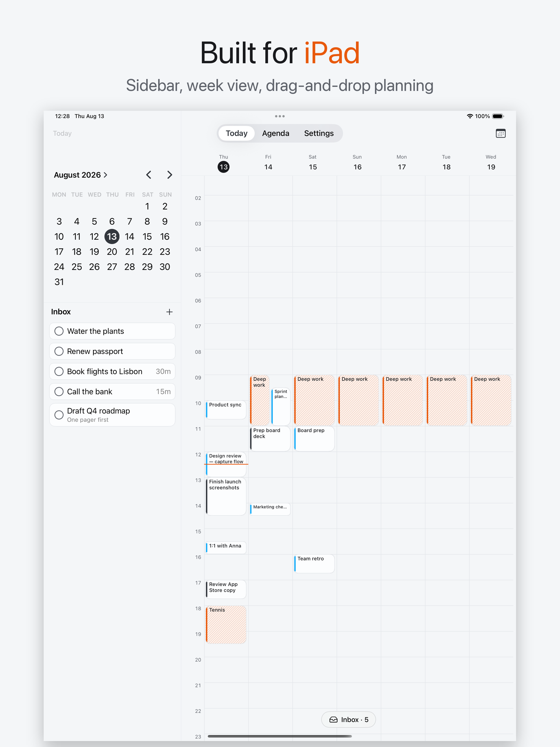The width and height of the screenshot is (560, 747).
Task: Tap the three-dot multitasking indicator
Action: (279, 116)
